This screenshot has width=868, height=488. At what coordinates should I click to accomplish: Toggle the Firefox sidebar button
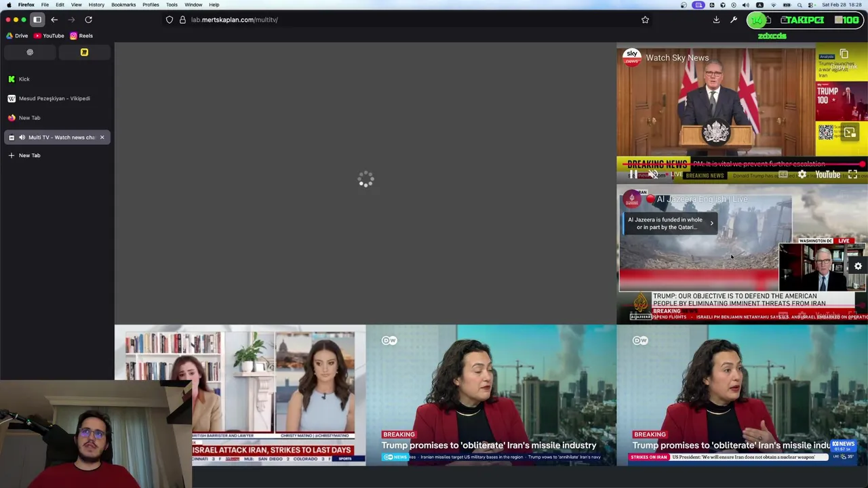point(37,20)
